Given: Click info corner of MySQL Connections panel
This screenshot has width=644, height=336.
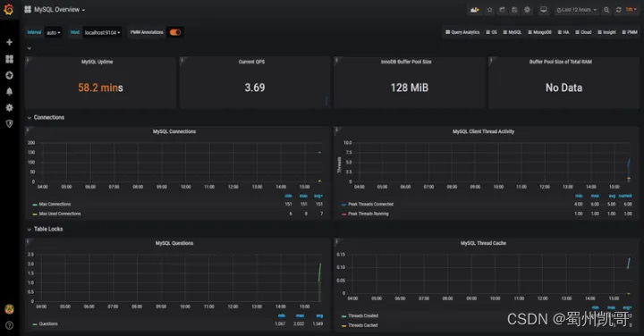Looking at the screenshot, I should pos(28,130).
